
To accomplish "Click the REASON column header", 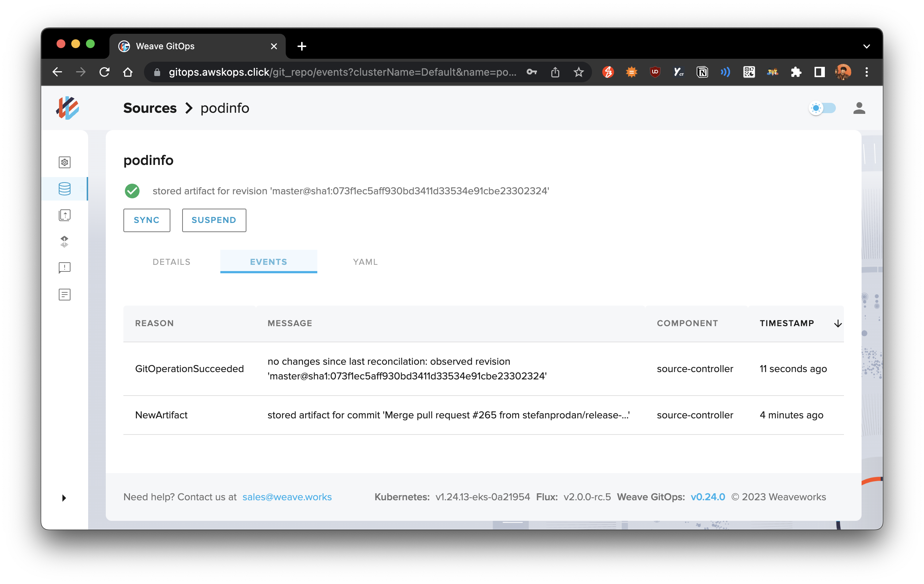I will (154, 323).
